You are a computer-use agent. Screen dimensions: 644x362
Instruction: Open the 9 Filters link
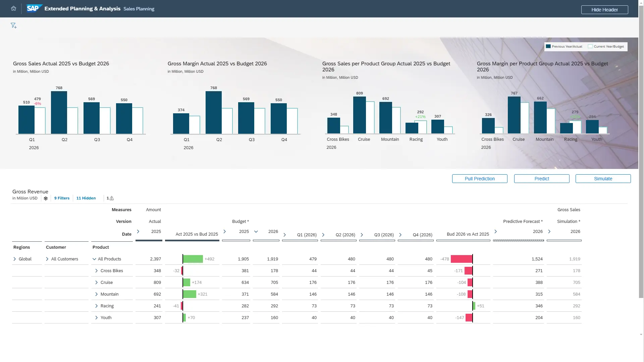(x=62, y=198)
